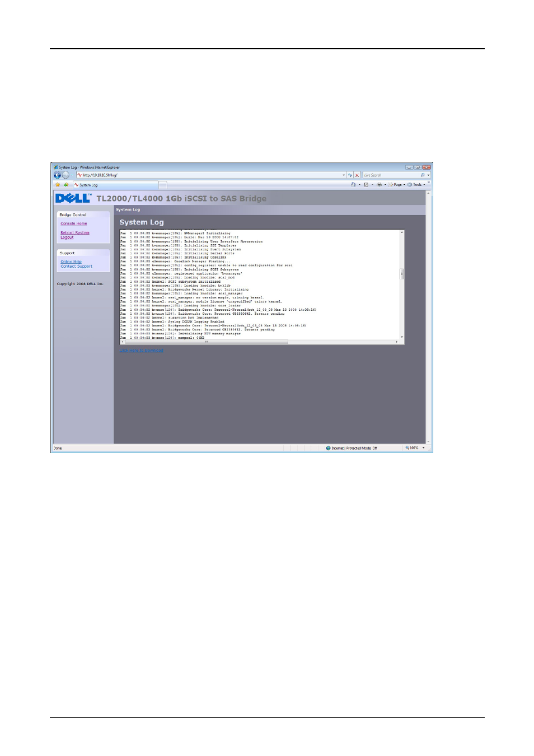Image resolution: width=534 pixels, height=756 pixels.
Task: Go back using the browser Back arrow
Action: (x=57, y=175)
